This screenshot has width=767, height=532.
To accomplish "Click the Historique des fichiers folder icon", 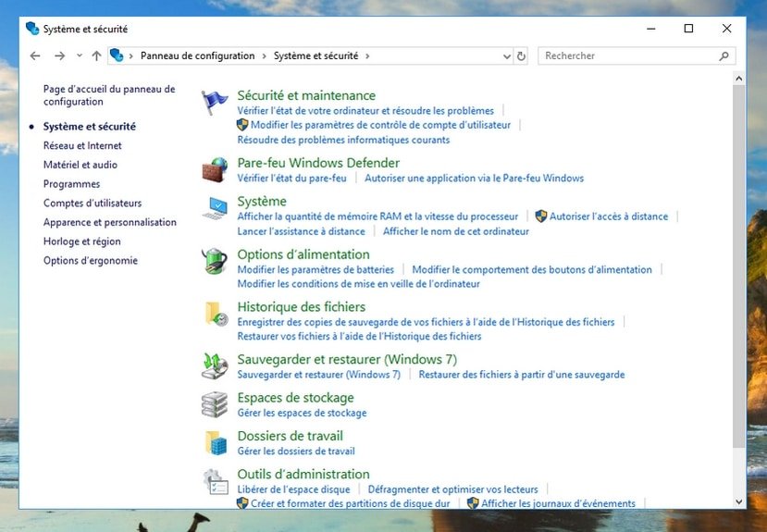I will (216, 314).
